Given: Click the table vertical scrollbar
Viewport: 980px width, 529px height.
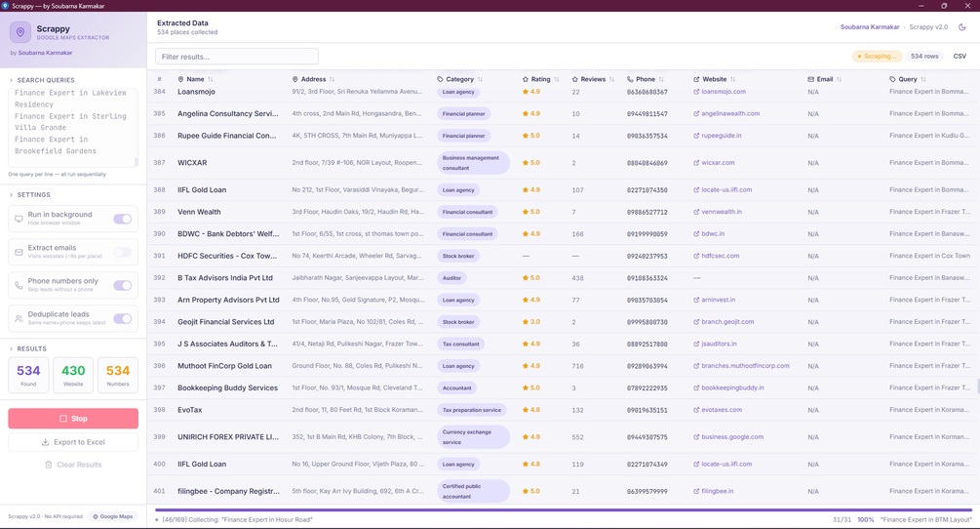Looking at the screenshot, I should click(977, 386).
